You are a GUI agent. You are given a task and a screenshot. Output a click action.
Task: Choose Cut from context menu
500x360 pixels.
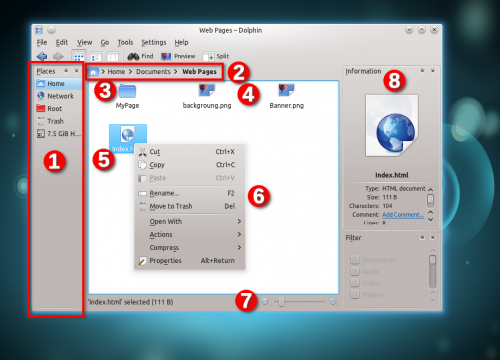click(x=190, y=152)
